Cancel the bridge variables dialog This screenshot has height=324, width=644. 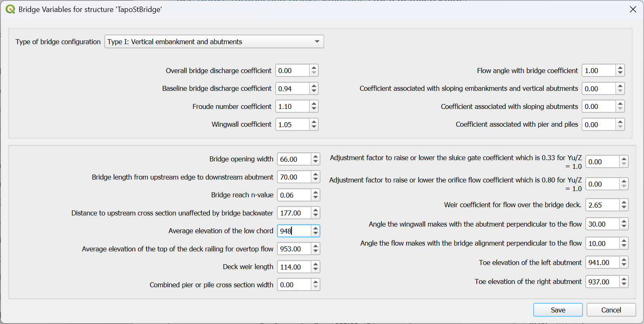click(x=611, y=310)
